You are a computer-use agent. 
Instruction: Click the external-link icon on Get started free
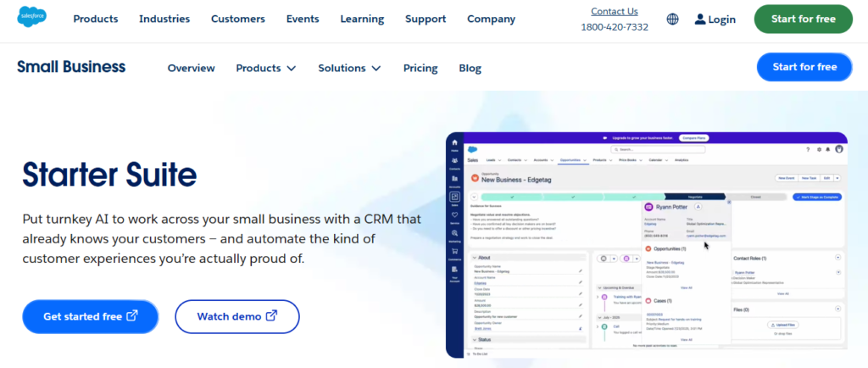coord(132,316)
